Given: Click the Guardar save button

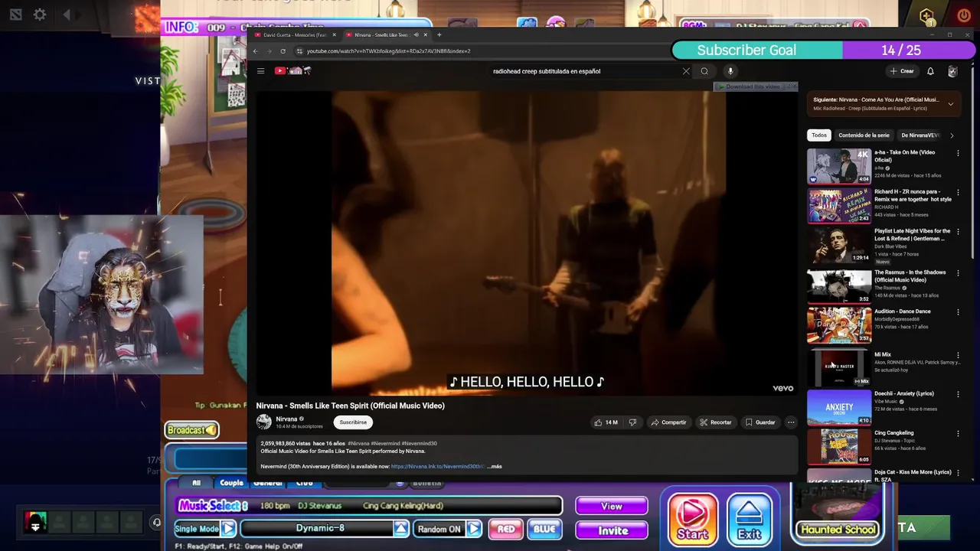Looking at the screenshot, I should pos(760,422).
